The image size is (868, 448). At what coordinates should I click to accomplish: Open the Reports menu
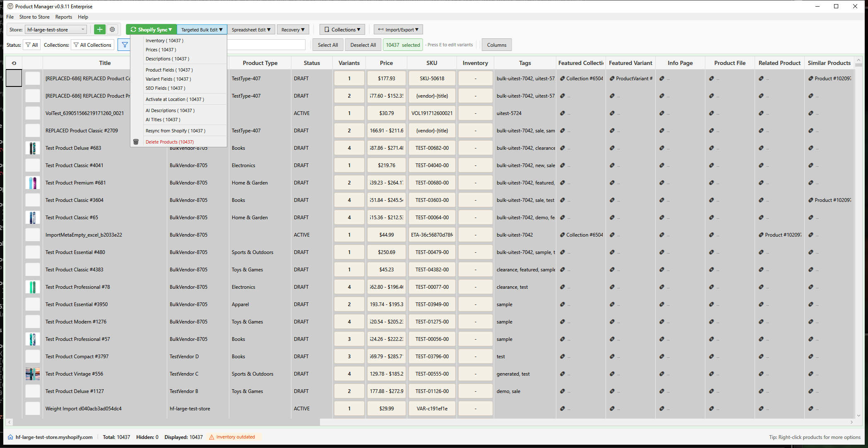click(64, 17)
